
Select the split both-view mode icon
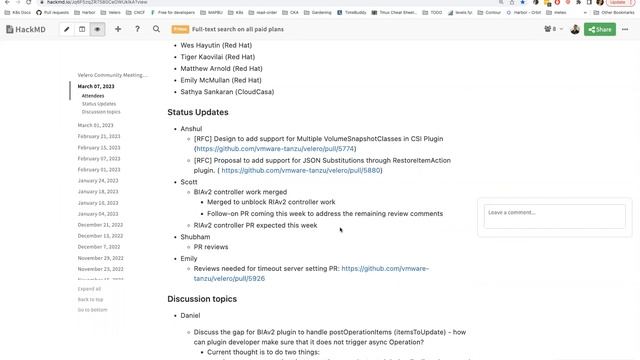click(82, 29)
